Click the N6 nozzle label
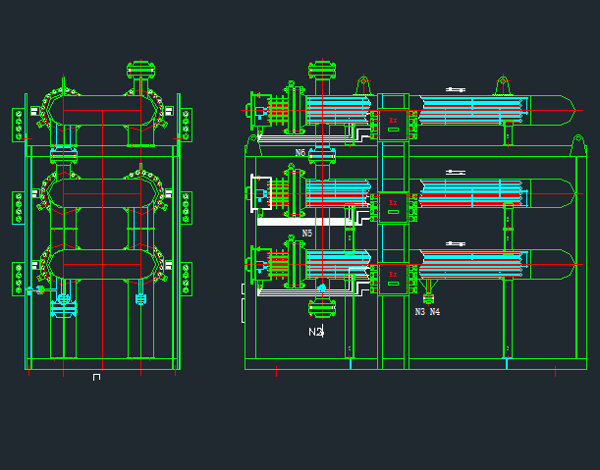Image resolution: width=600 pixels, height=470 pixels. 300,153
